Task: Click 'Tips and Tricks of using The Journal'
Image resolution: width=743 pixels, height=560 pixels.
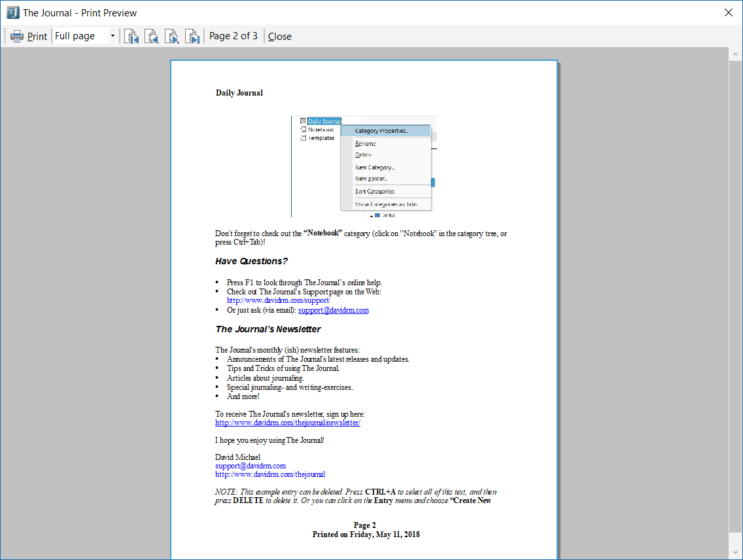Action: click(283, 368)
